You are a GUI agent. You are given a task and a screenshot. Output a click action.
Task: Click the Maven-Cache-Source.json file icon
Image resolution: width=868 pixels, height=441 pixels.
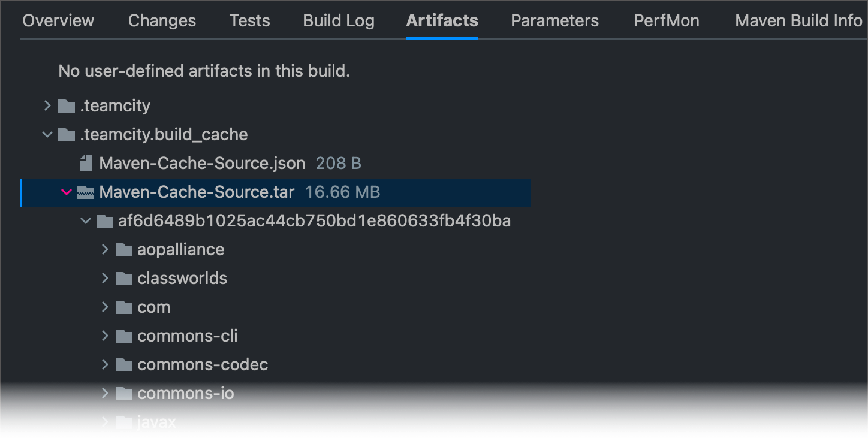(x=85, y=162)
